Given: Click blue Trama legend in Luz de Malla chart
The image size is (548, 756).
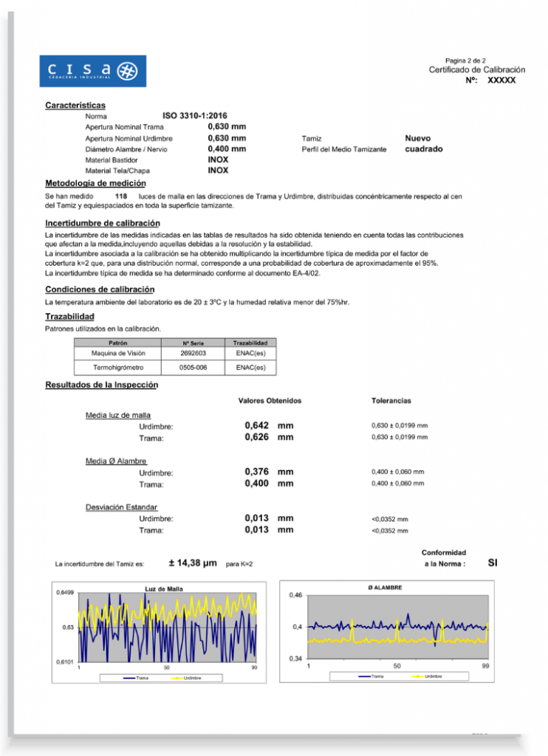Looking at the screenshot, I should click(136, 677).
